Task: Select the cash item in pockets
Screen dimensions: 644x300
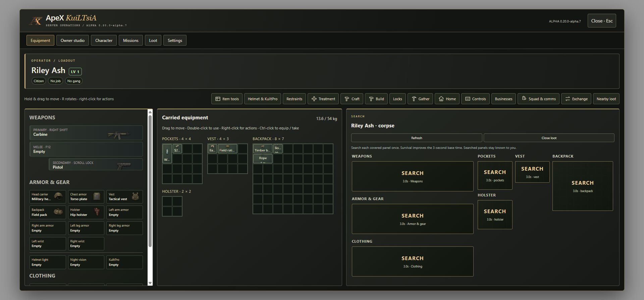Action: click(x=177, y=148)
